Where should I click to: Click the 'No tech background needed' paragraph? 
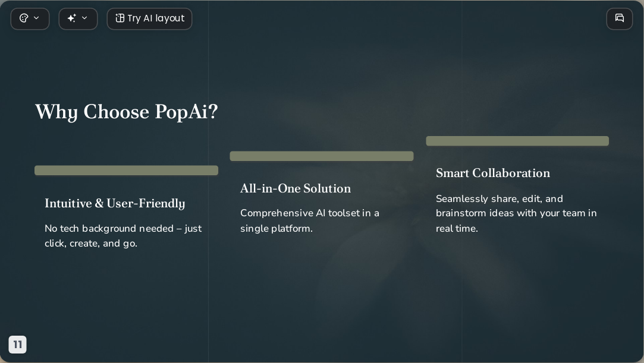pyautogui.click(x=123, y=236)
